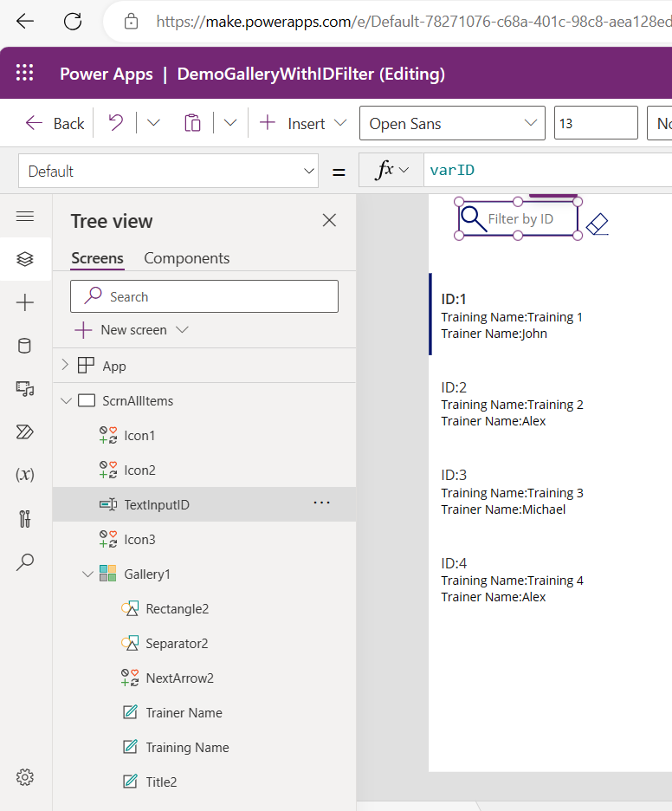Screen dimensions: 672x811
Task: Click the eraser icon beside the filter box
Action: pos(597,224)
